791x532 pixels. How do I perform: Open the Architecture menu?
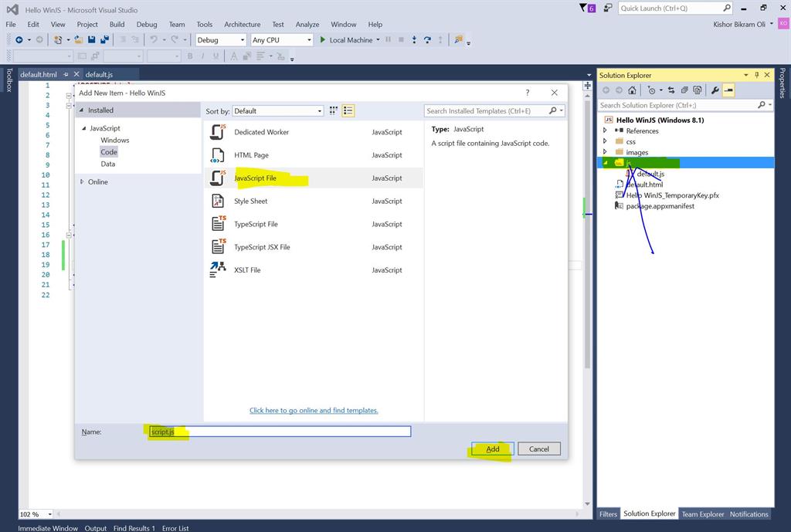click(x=243, y=24)
